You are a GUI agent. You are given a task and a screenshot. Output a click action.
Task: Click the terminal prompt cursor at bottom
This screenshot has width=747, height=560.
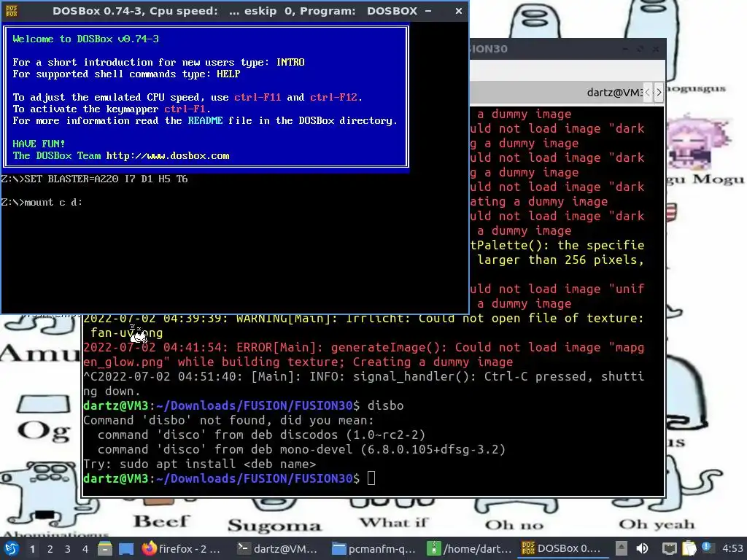click(371, 478)
